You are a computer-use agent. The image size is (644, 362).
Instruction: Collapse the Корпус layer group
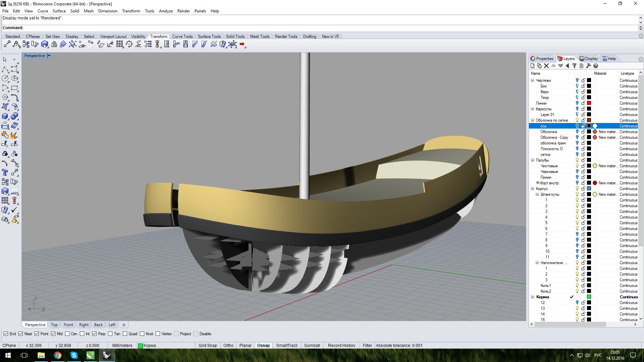[x=532, y=189]
